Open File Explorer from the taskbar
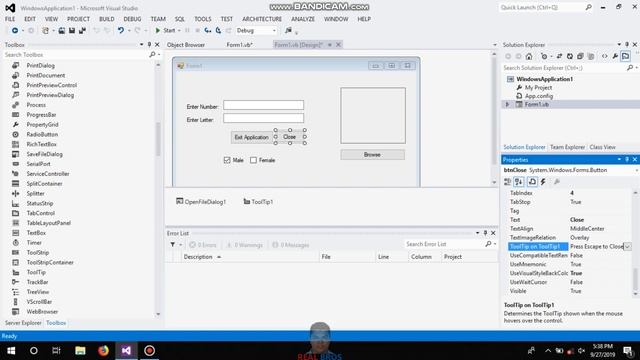Viewport: 640px width, 360px height. 80,350
